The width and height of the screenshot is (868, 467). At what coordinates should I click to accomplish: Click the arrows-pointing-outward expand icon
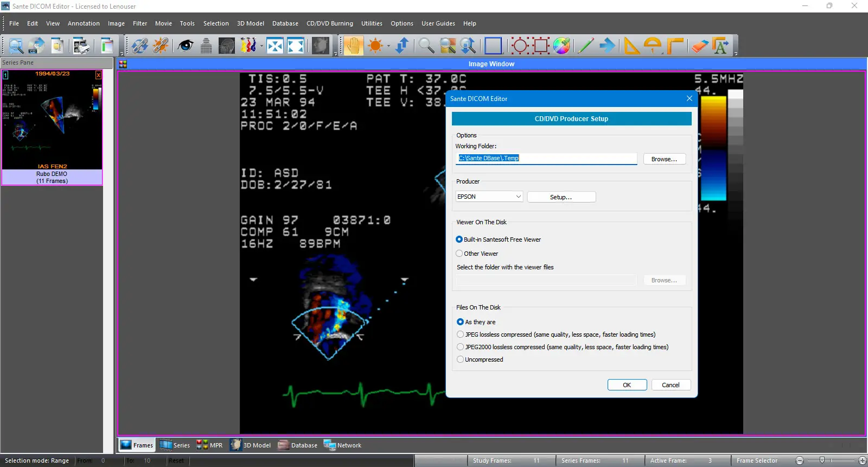[296, 46]
